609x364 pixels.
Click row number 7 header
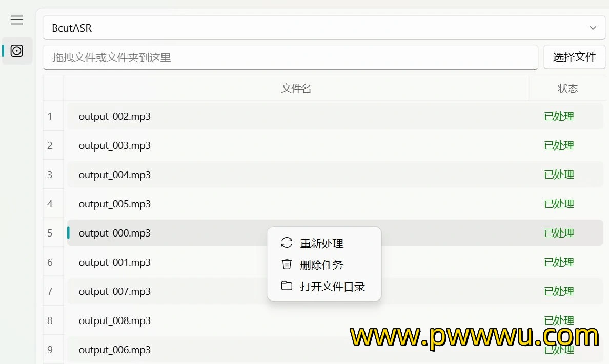tap(53, 291)
